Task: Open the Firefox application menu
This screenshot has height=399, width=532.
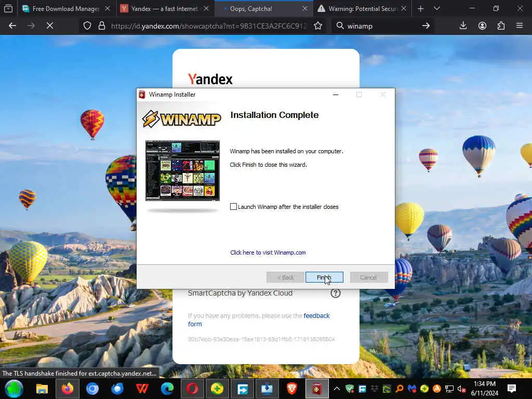Action: (x=520, y=26)
